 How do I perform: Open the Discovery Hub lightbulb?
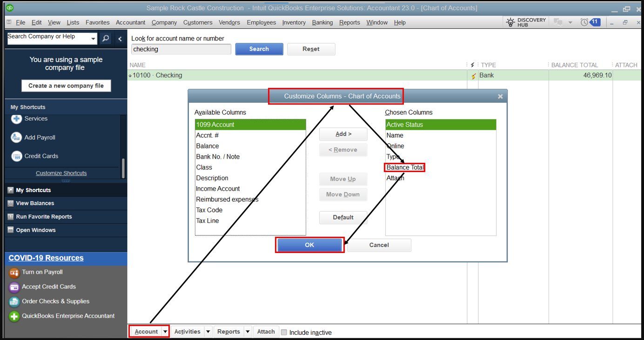[x=510, y=22]
